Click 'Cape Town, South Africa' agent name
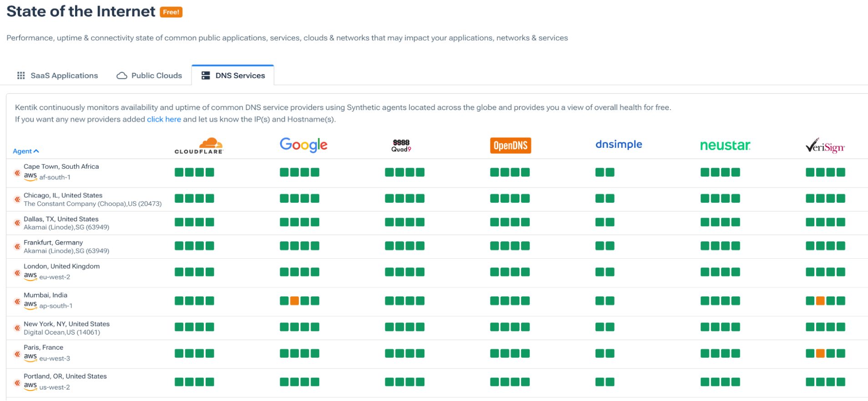This screenshot has height=401, width=868. click(x=61, y=166)
